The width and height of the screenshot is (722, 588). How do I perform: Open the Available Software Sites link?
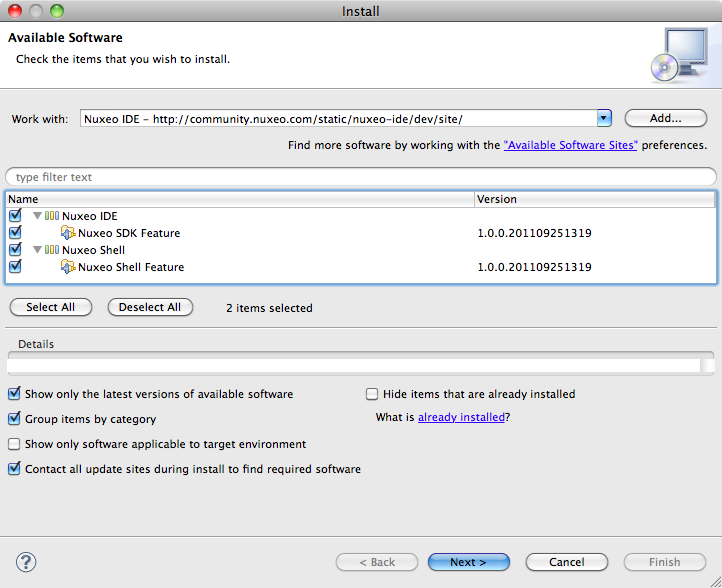pyautogui.click(x=571, y=145)
